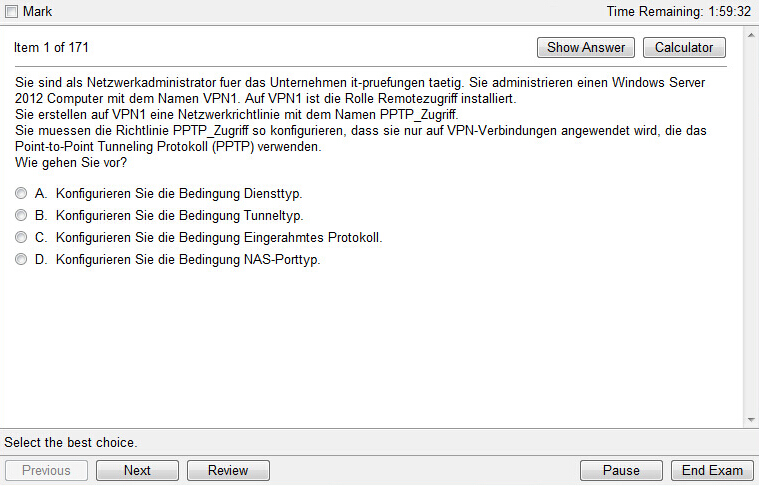
Task: Choose radio option C Eingerahmtes Protokoll
Action: [22, 238]
